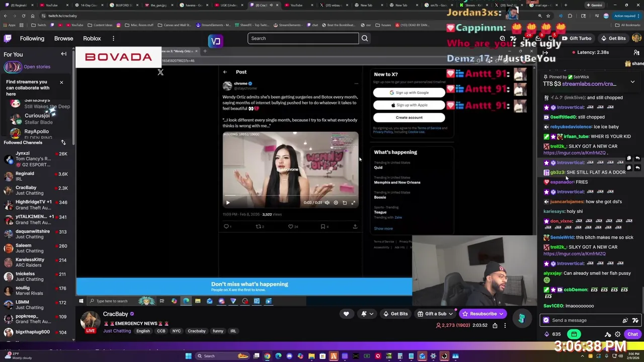Click the party popper icon in chat input
Viewport: 644px width, 362px height.
coord(625,320)
